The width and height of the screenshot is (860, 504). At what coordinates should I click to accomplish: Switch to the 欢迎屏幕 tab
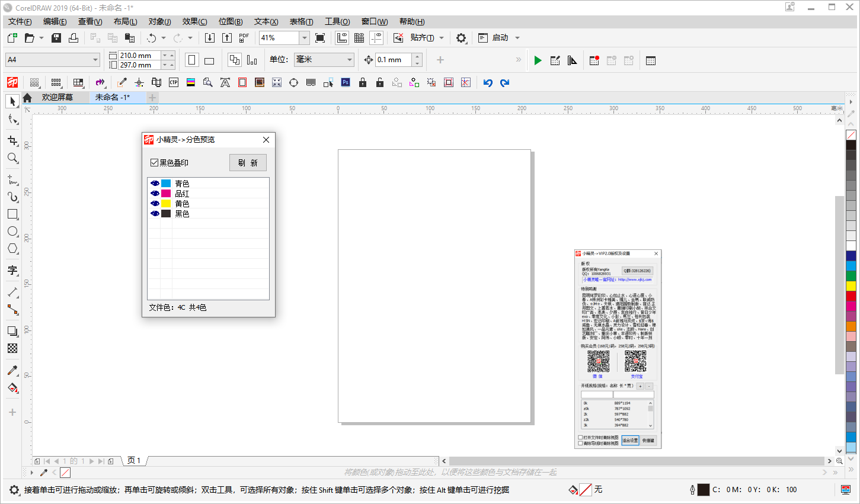tap(57, 98)
